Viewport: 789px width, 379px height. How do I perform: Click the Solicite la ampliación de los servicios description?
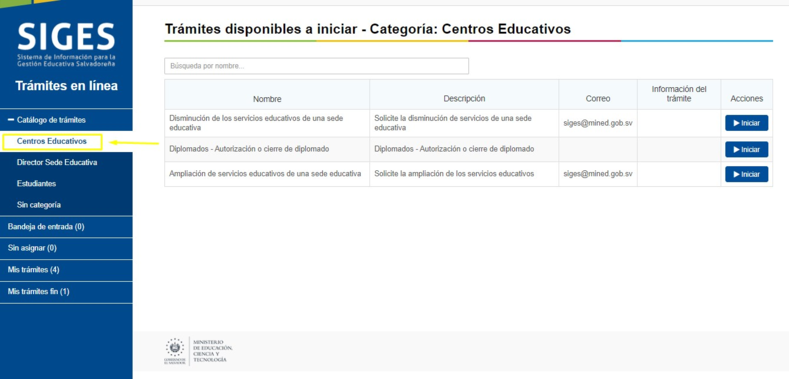point(454,174)
